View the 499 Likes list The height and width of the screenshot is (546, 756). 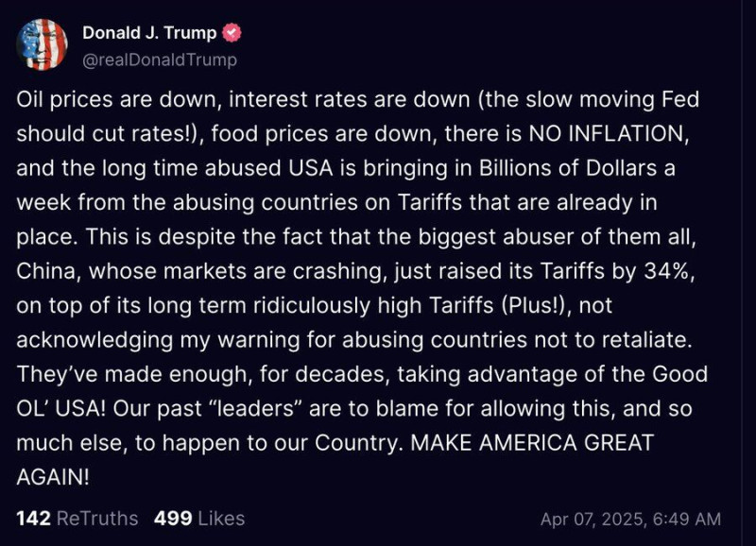199,519
